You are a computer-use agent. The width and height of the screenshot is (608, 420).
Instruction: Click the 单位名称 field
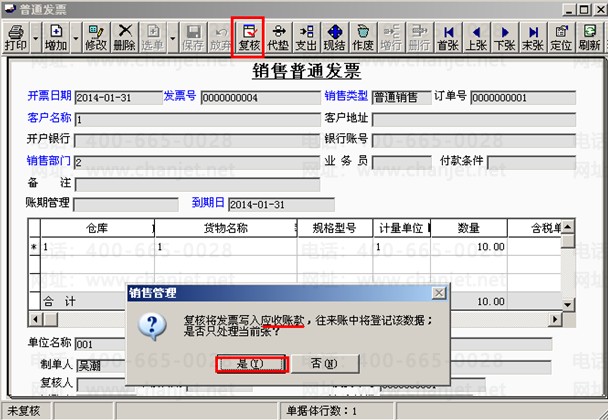(x=101, y=344)
